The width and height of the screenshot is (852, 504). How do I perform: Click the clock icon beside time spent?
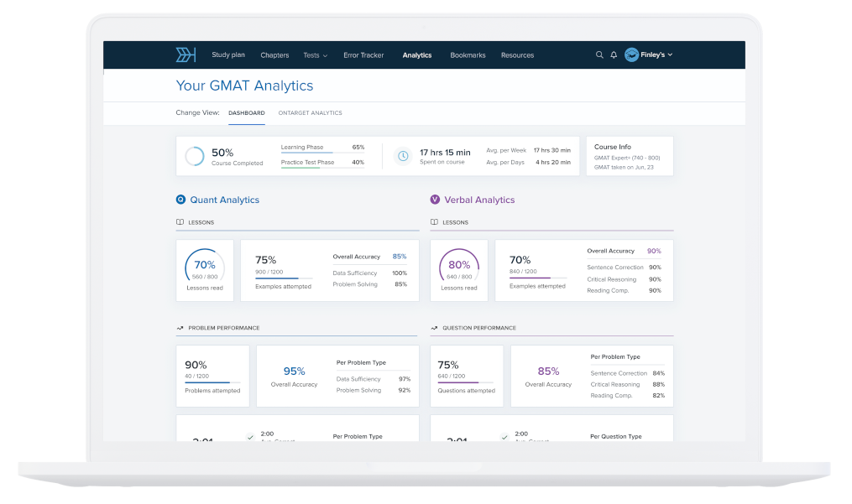(403, 156)
